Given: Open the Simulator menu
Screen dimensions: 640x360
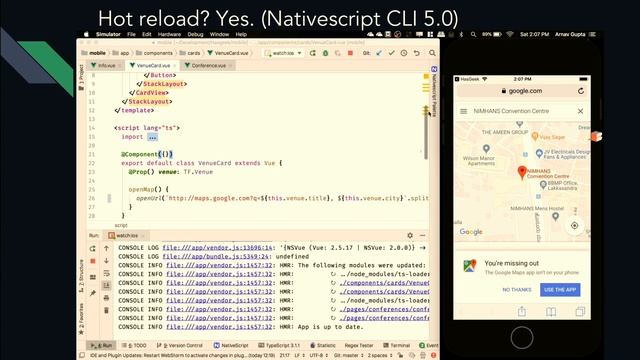Looking at the screenshot, I should pos(108,34).
